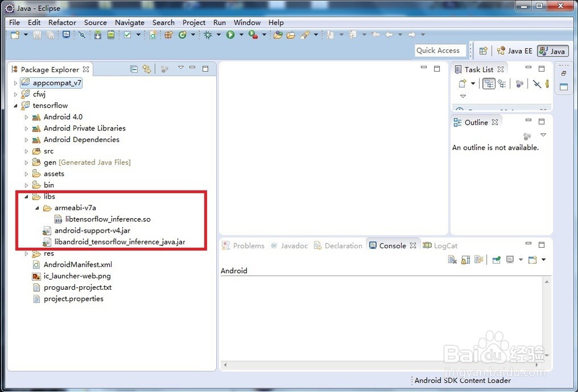Click the Back navigation arrow in toolbar

389,35
